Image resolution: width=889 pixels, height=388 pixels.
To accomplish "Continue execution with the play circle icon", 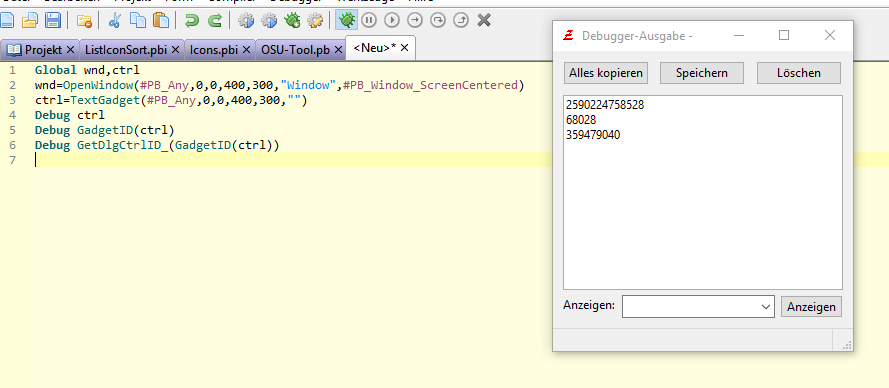I will tap(392, 20).
